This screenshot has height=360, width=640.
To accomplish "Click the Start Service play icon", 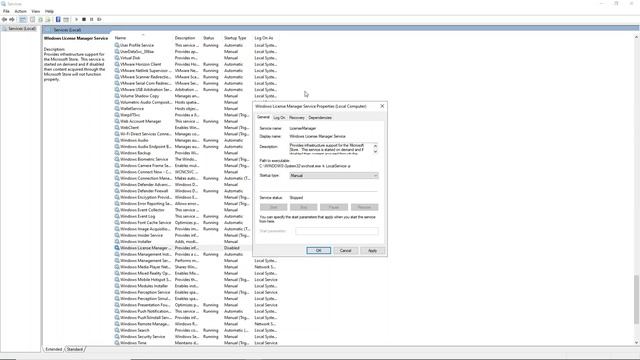I will coord(76,19).
